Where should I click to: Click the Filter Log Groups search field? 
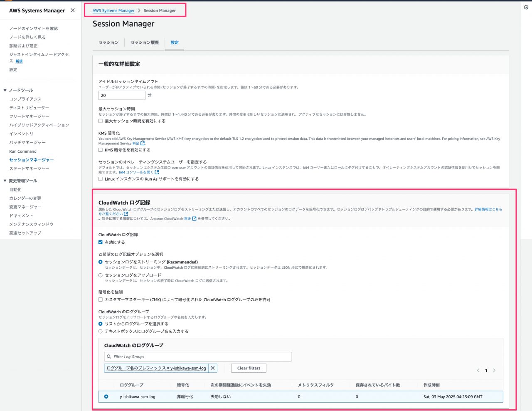coord(198,357)
